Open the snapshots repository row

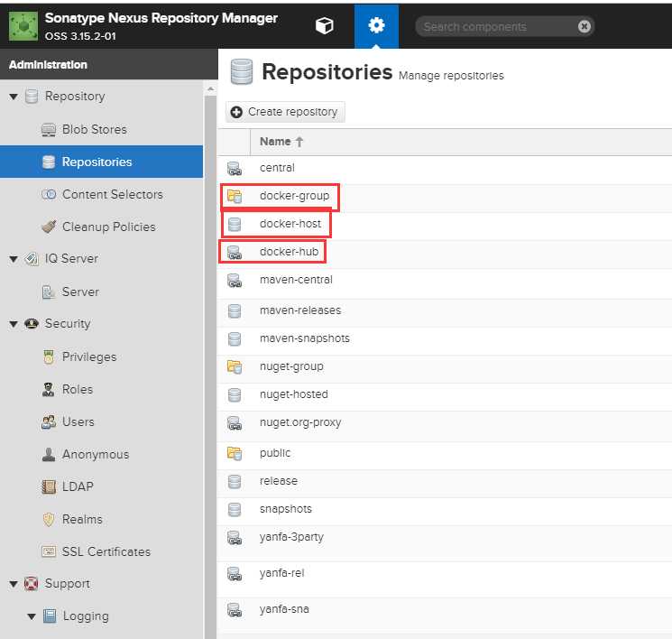(x=445, y=509)
